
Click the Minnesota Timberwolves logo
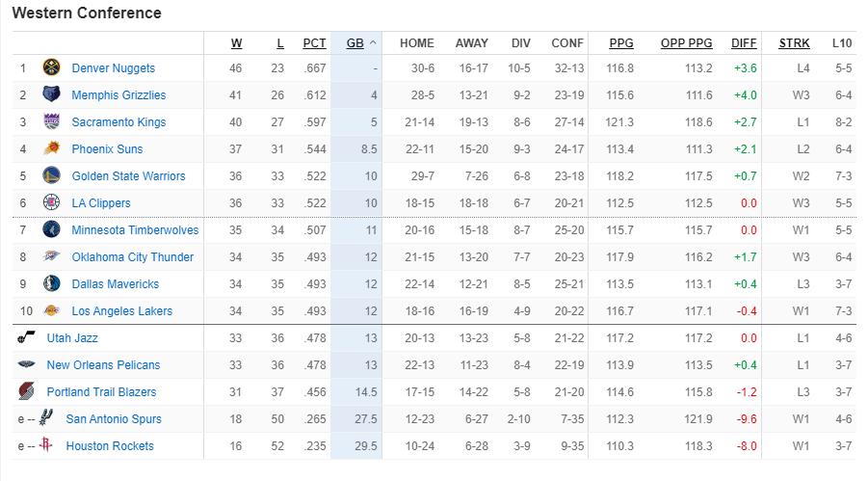[51, 230]
